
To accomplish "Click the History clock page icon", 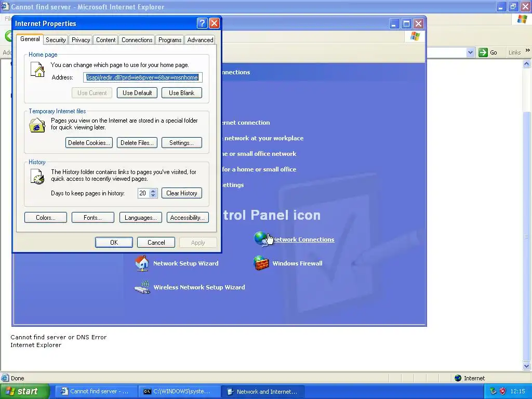I will [x=37, y=177].
